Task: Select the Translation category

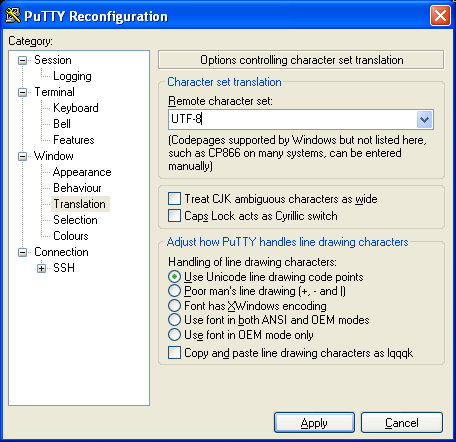Action: [80, 204]
